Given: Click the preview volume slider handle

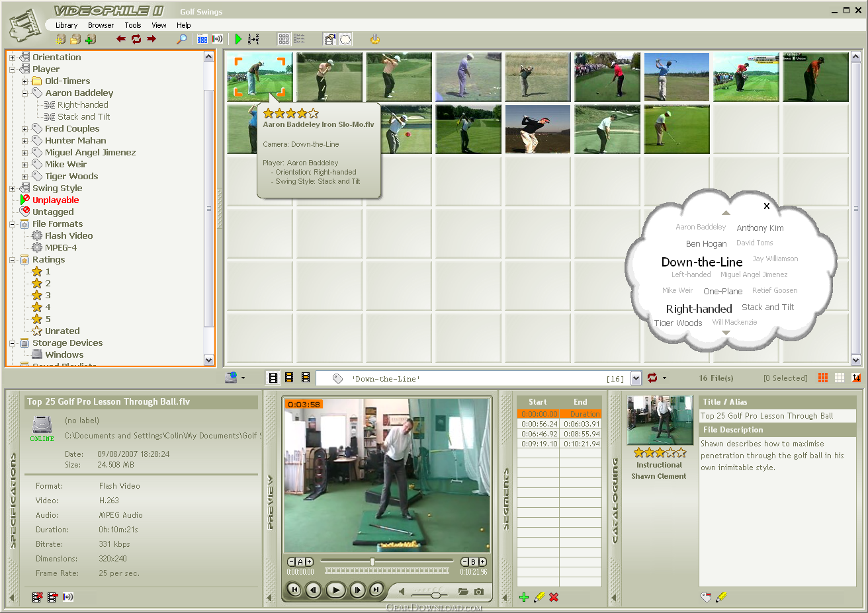Looking at the screenshot, I should 435,594.
